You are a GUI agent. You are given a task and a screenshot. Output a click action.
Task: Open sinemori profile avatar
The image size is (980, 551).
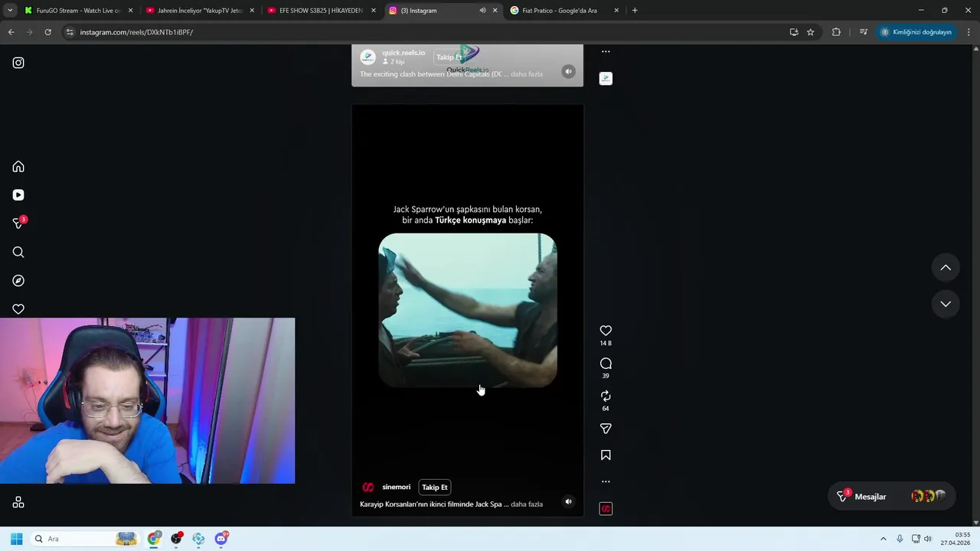point(368,487)
